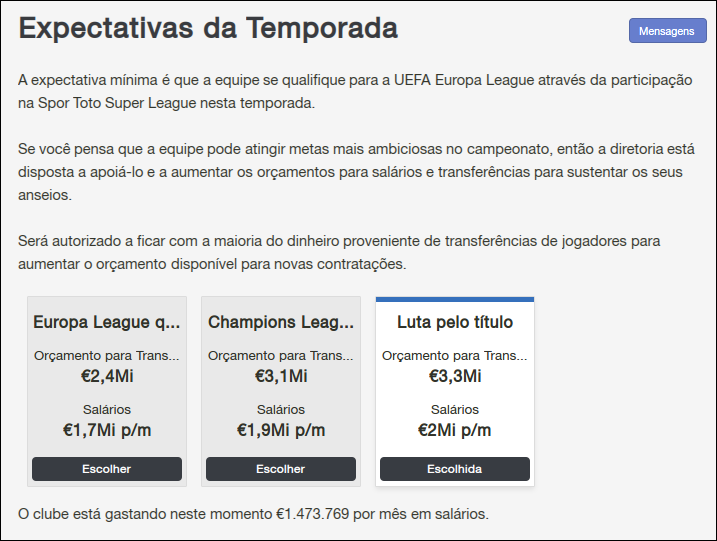Click the Orçamento label in the Champions League card
The height and width of the screenshot is (541, 717).
(x=281, y=355)
